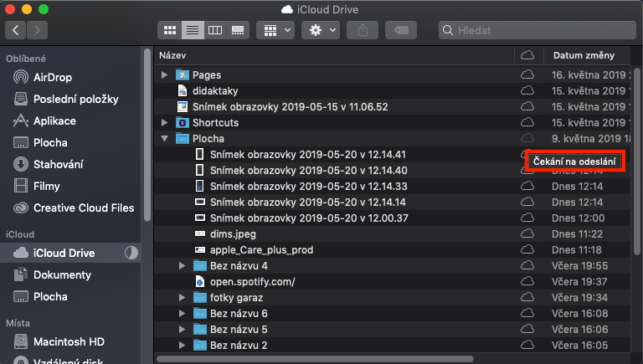Switch to column view
The height and width of the screenshot is (364, 643).
click(215, 30)
